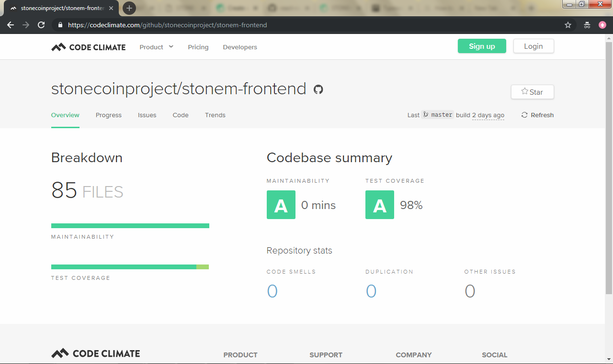
Task: Click the Test Coverage breakdown bar
Action: pyautogui.click(x=130, y=267)
